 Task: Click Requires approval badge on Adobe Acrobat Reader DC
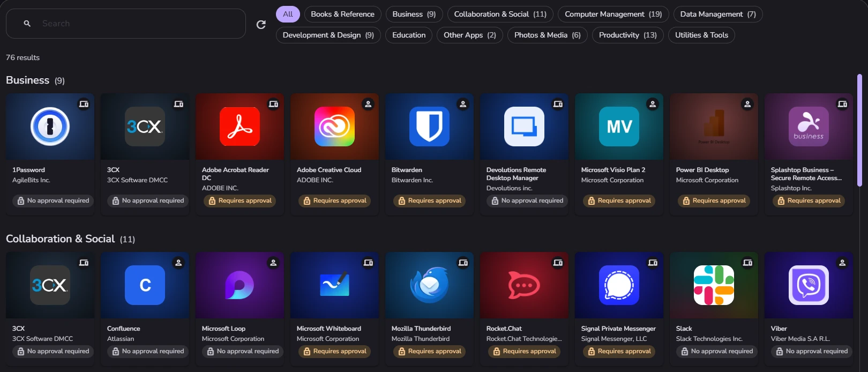pos(240,200)
